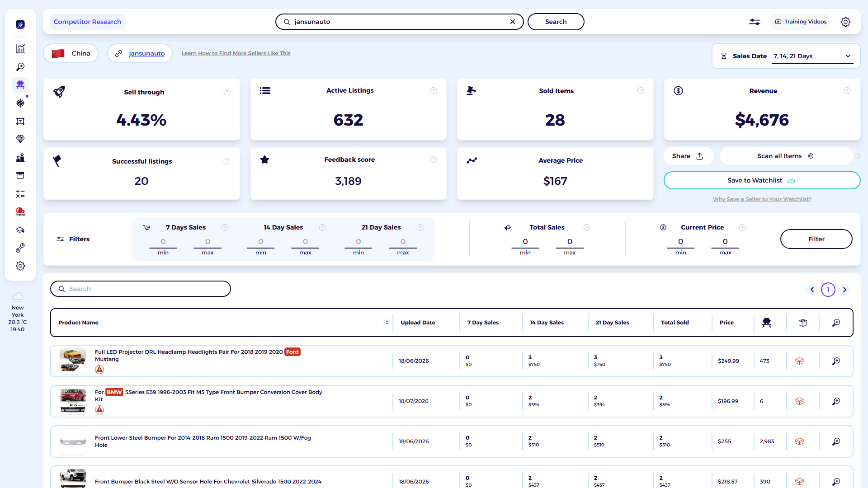This screenshot has width=868, height=488.
Task: Click the Share button
Action: point(688,156)
